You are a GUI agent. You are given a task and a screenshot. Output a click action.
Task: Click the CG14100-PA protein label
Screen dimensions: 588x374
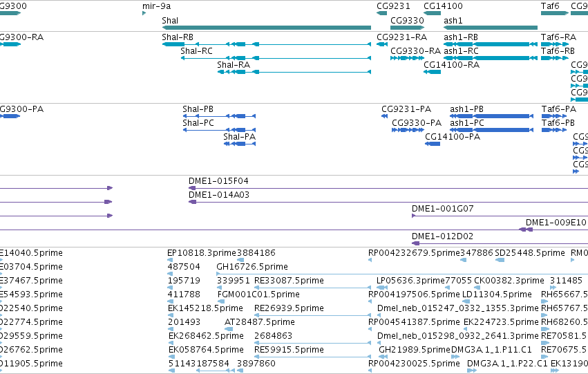[453, 137]
